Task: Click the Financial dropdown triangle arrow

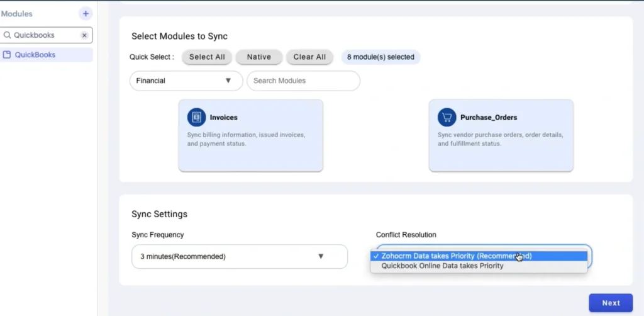Action: tap(228, 81)
